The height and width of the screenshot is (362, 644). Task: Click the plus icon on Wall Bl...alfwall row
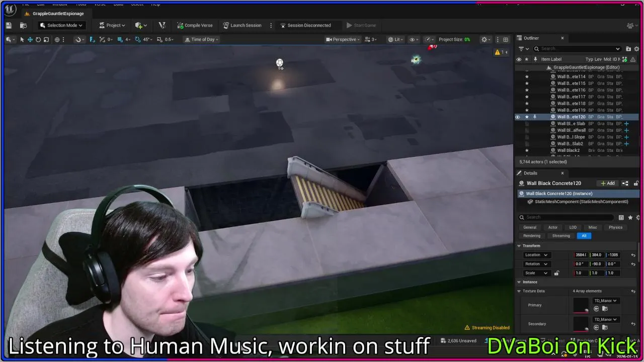tap(626, 130)
